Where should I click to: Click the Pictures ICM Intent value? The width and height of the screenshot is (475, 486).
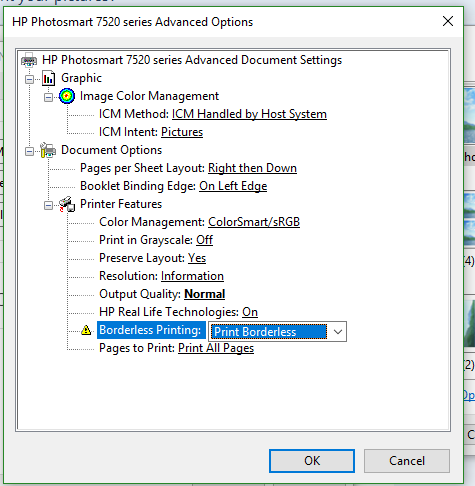coord(182,132)
